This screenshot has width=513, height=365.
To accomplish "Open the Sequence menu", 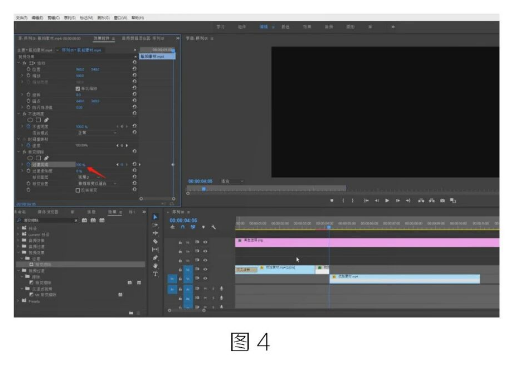I will (70, 18).
